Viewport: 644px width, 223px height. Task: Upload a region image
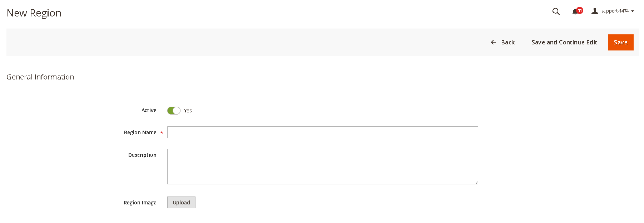181,203
